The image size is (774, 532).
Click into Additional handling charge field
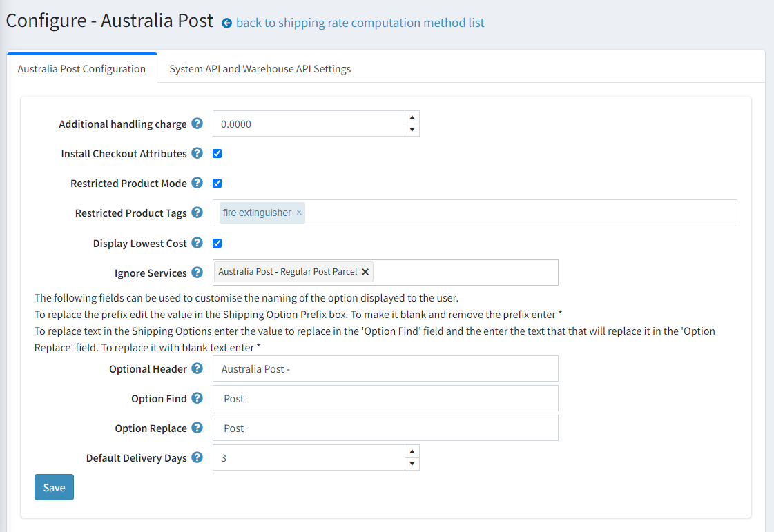[x=309, y=124]
